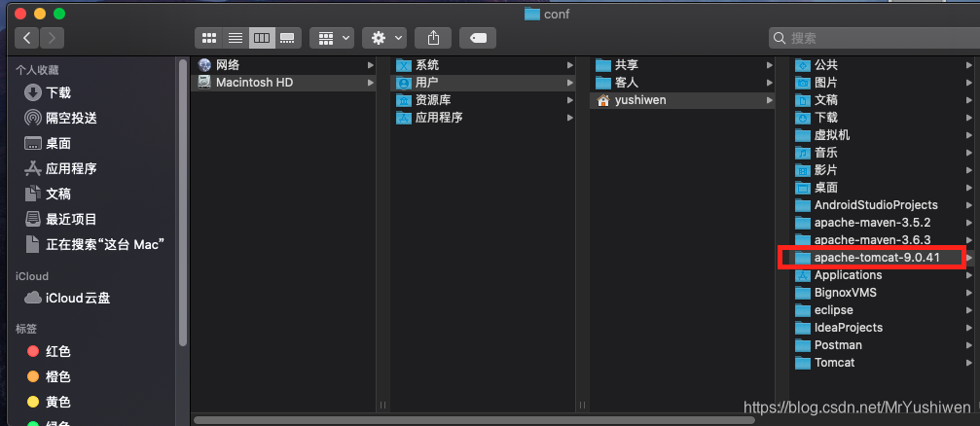Select the apache-maven-3.6.3 folder
The image size is (980, 426).
click(x=883, y=240)
